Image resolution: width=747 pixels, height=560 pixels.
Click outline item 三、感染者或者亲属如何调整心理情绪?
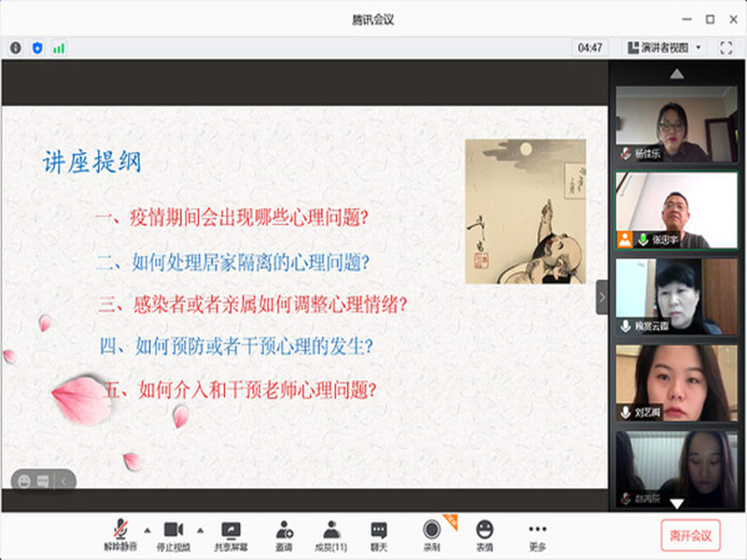pos(252,304)
